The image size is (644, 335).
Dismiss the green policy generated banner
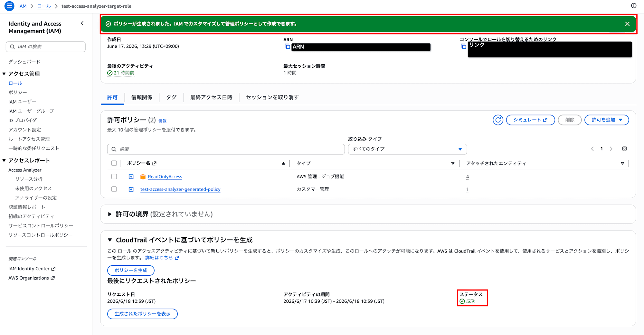click(627, 24)
